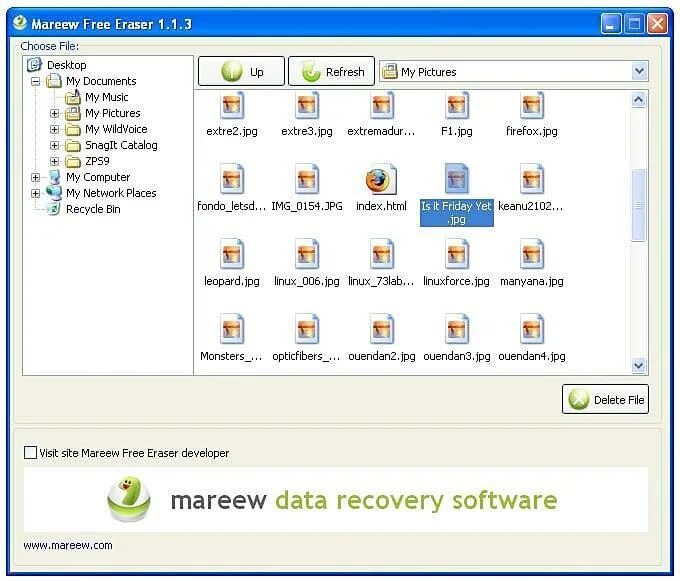This screenshot has height=581, width=680.
Task: Select SnagIt Catalog folder in tree
Action: point(121,145)
